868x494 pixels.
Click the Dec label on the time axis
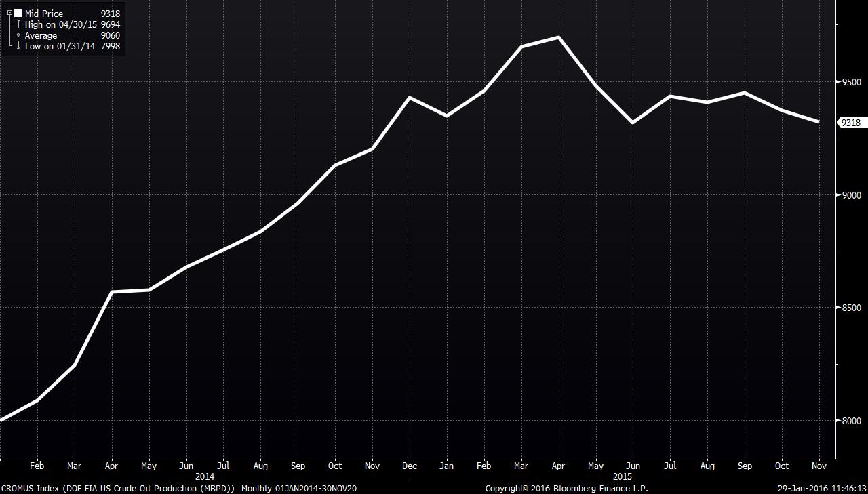409,466
